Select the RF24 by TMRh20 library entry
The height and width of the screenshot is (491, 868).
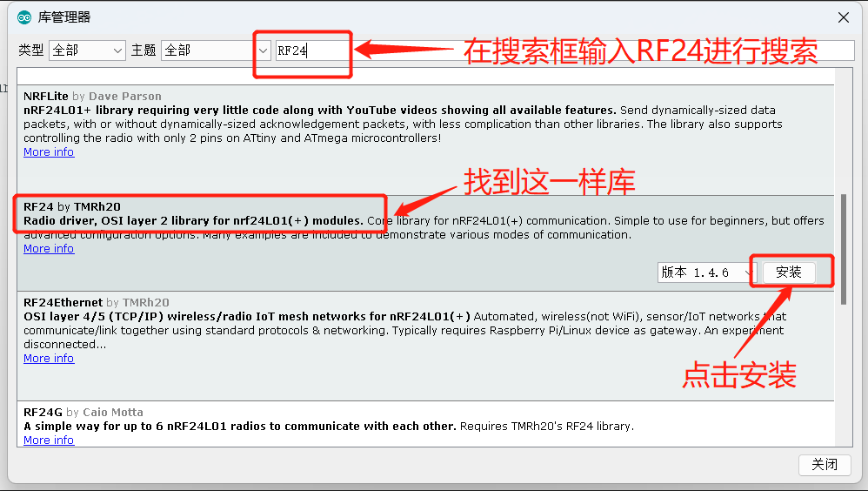[x=425, y=243]
